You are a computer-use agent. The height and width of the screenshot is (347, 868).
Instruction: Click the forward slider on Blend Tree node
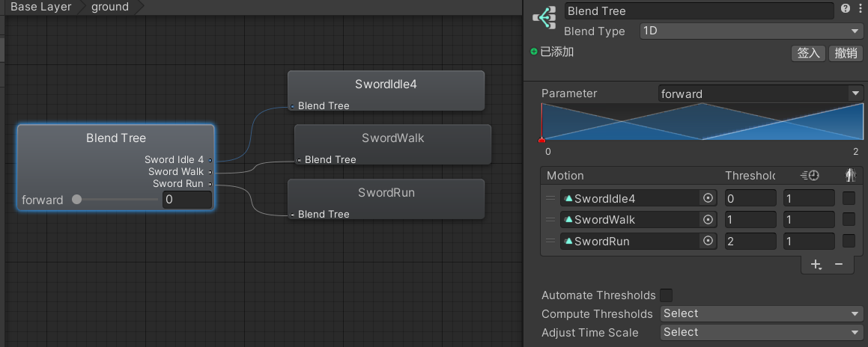point(77,200)
